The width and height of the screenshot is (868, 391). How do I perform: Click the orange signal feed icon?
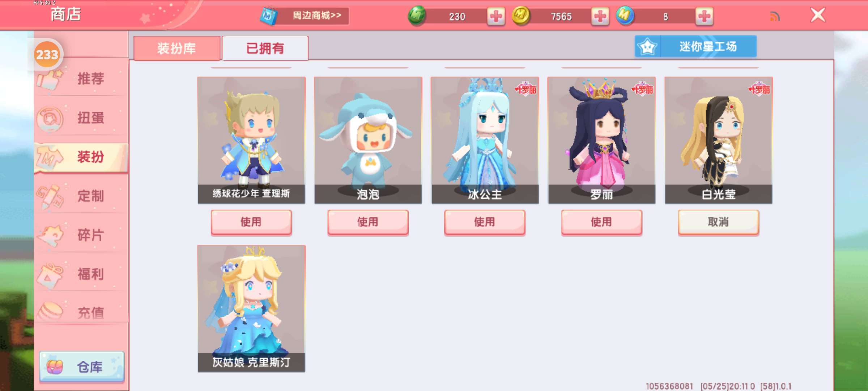[x=775, y=16]
